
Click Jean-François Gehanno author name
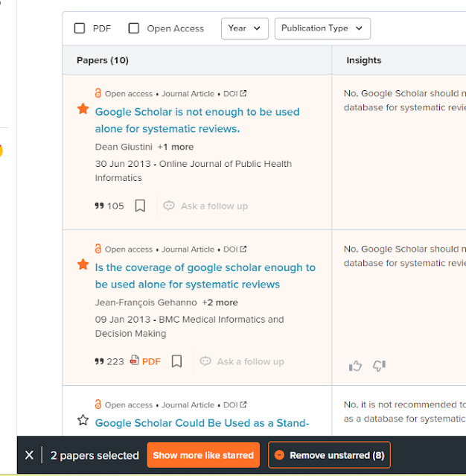(146, 302)
